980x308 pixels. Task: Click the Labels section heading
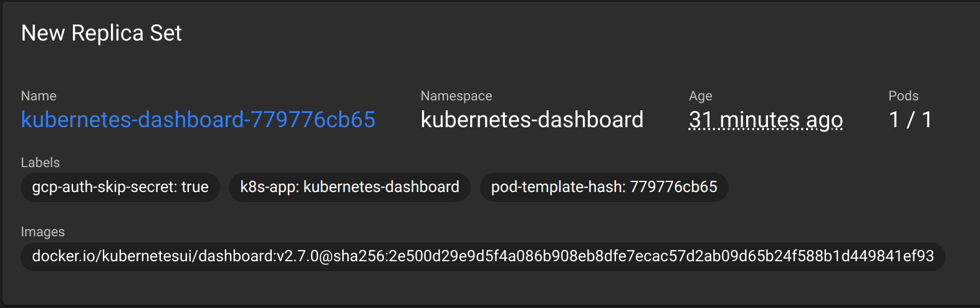point(41,163)
